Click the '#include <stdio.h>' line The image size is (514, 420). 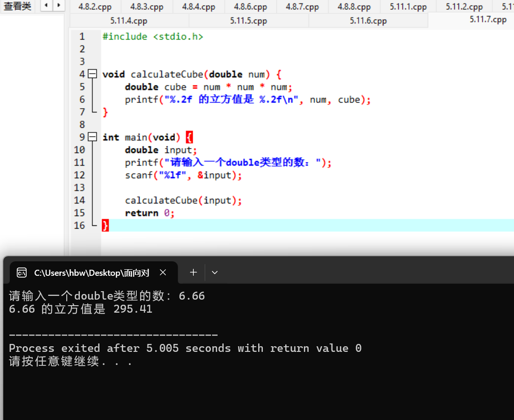[153, 36]
